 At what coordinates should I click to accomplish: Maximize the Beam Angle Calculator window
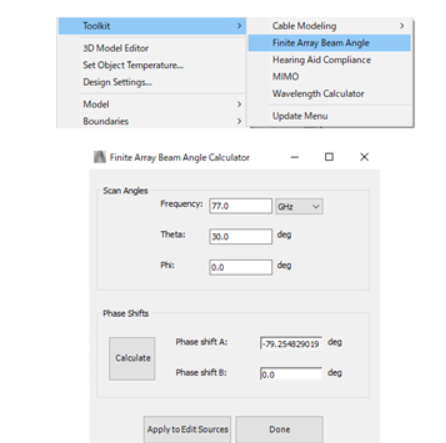tap(329, 157)
